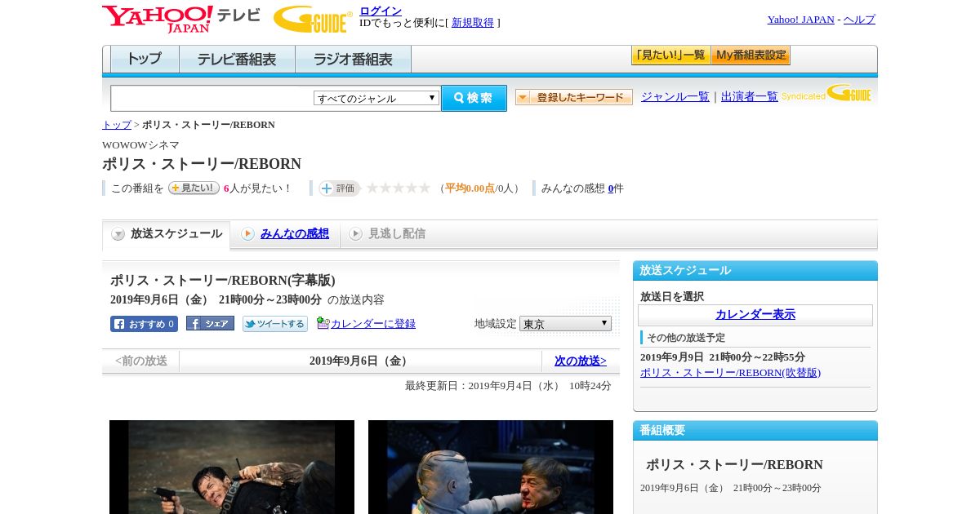Click the Facebook シェア button
Screen dimensions: 980x514
pyautogui.click(x=210, y=323)
